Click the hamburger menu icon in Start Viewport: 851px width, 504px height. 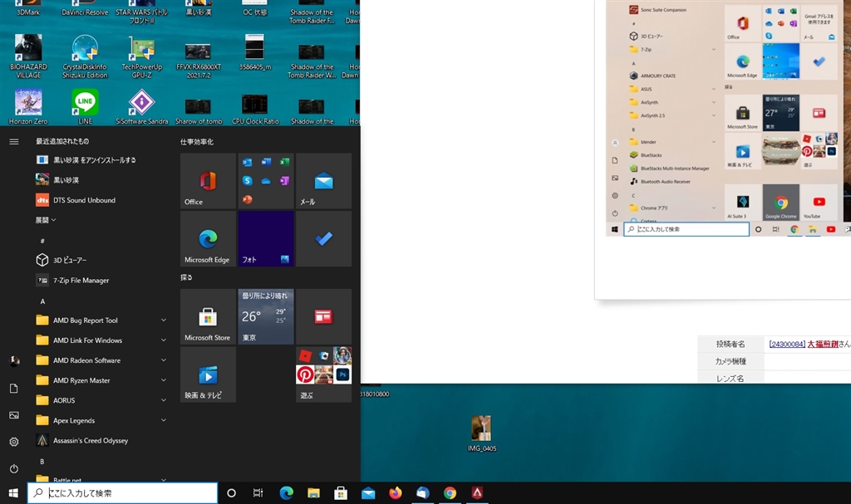pos(14,142)
